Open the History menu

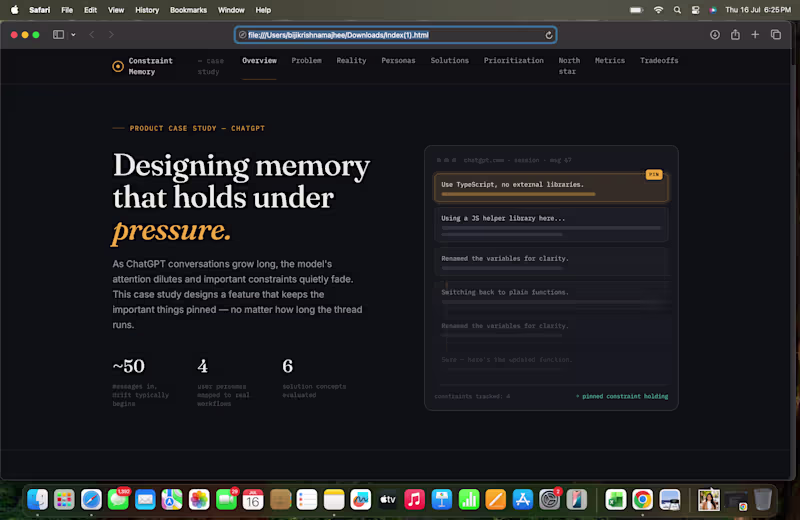pyautogui.click(x=147, y=10)
